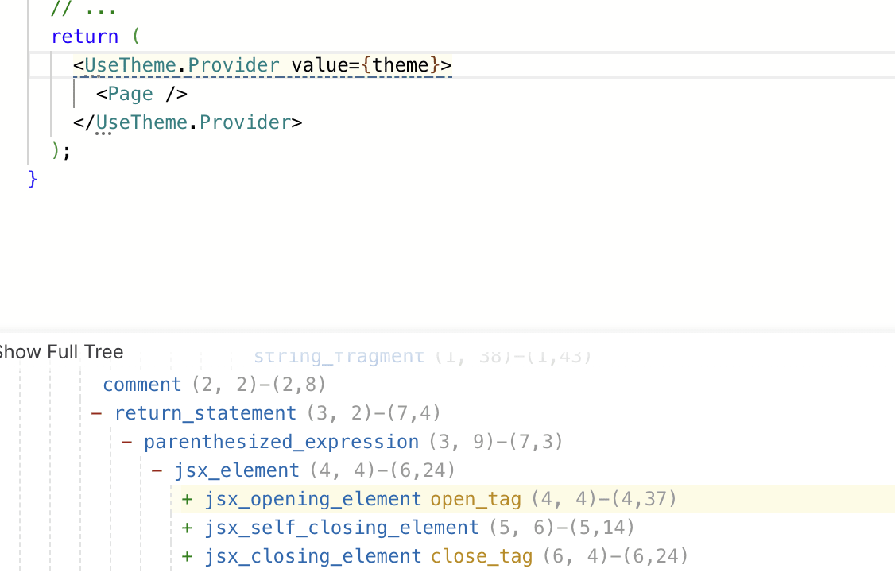Click the close_tag field label
The height and width of the screenshot is (588, 895).
(482, 556)
